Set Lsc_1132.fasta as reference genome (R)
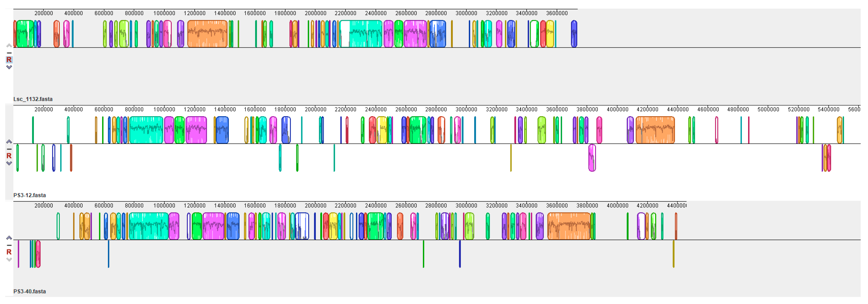This screenshot has height=304, width=868. 9,60
